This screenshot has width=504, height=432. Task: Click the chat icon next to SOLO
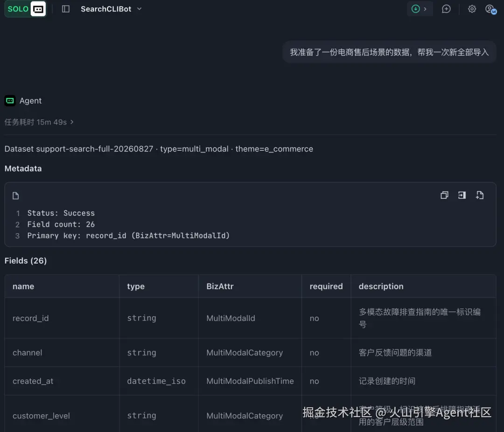pos(38,9)
